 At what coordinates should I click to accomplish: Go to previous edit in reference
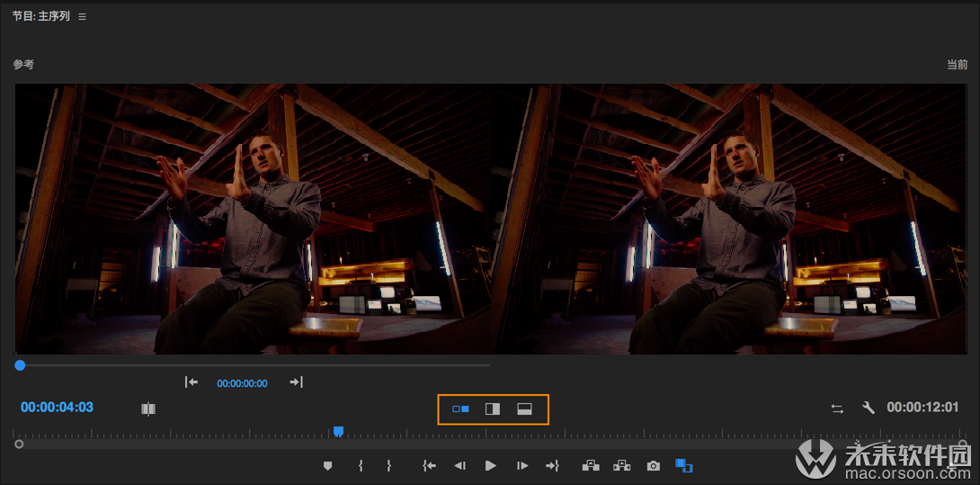[192, 382]
